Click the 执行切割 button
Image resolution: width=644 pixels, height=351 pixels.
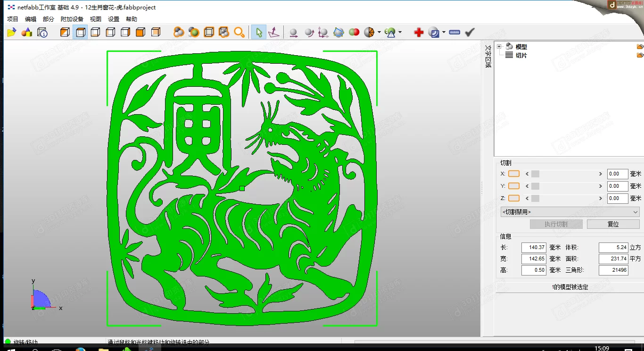click(556, 224)
